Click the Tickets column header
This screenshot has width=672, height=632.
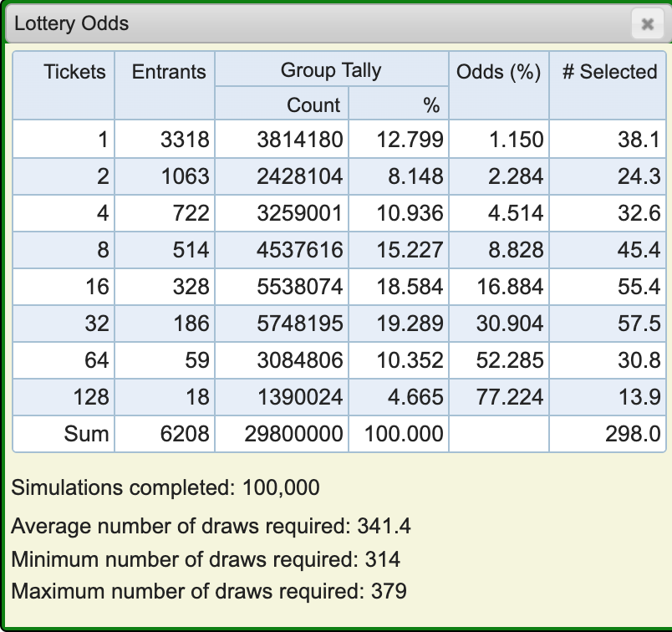point(74,72)
